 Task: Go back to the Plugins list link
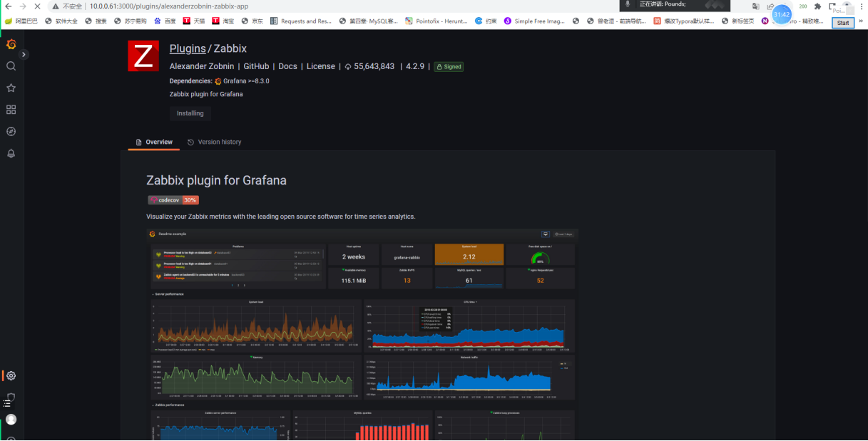pyautogui.click(x=188, y=48)
